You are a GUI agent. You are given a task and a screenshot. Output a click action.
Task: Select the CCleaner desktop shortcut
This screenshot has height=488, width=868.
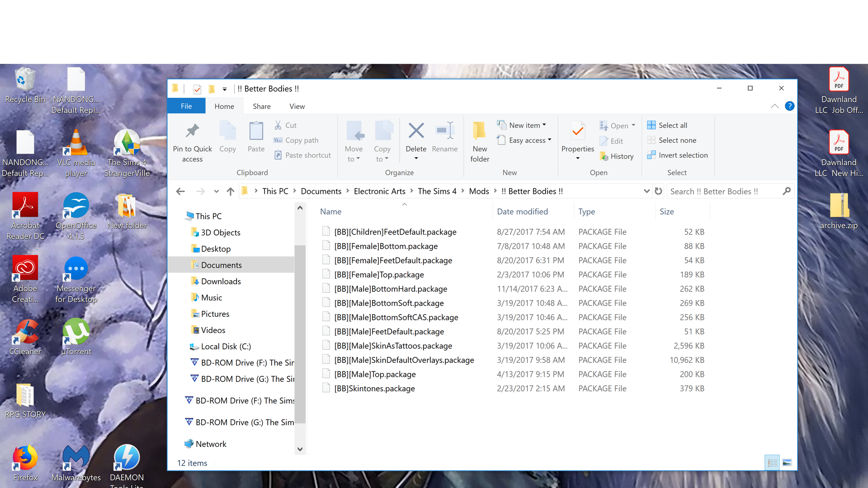tap(25, 337)
